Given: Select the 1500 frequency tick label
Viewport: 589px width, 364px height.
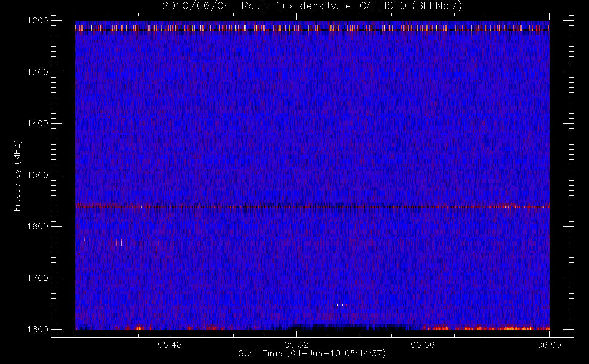Looking at the screenshot, I should click(38, 175).
